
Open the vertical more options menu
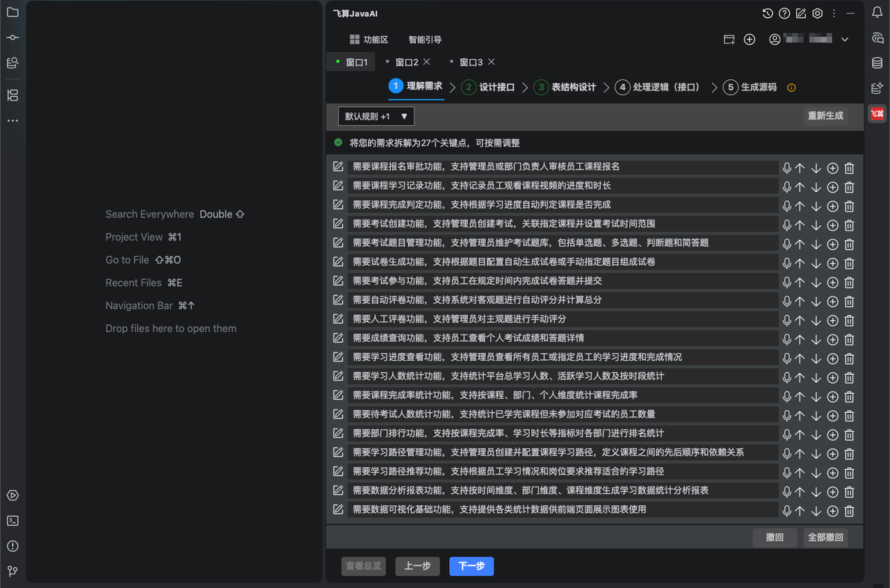[x=834, y=13]
